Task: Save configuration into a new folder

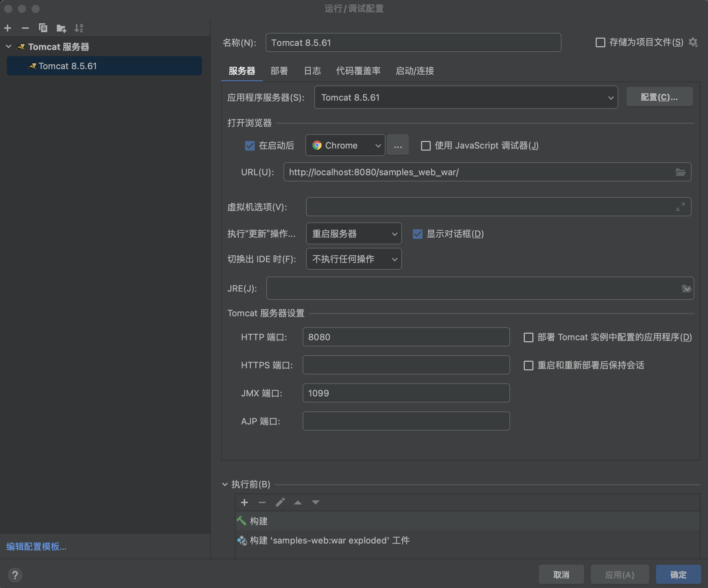Action: click(61, 28)
